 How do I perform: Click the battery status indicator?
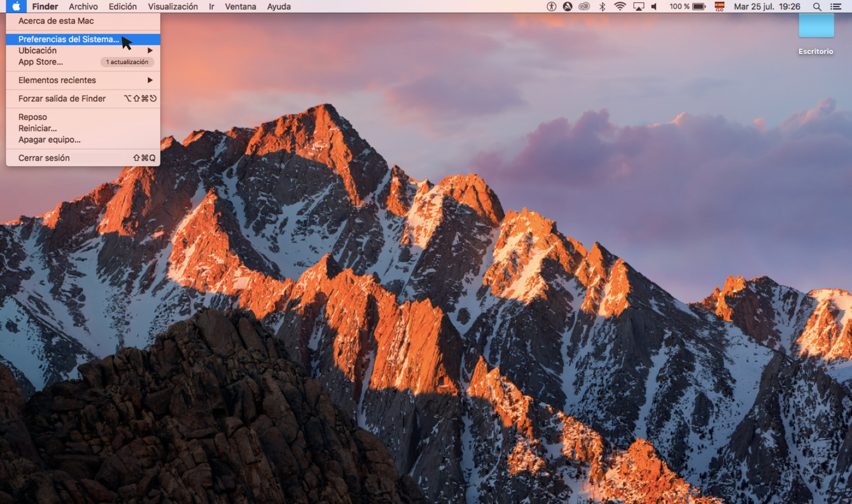click(699, 7)
